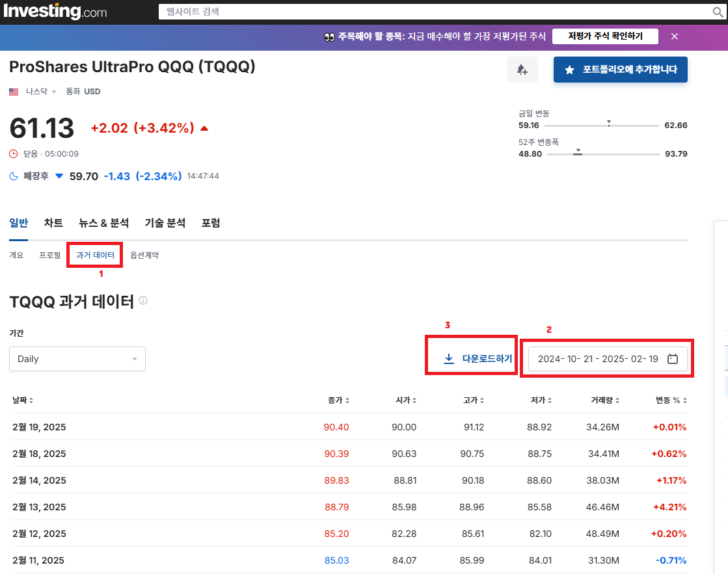This screenshot has height=574, width=728.
Task: Click the open price 82.28
Action: 404,534
